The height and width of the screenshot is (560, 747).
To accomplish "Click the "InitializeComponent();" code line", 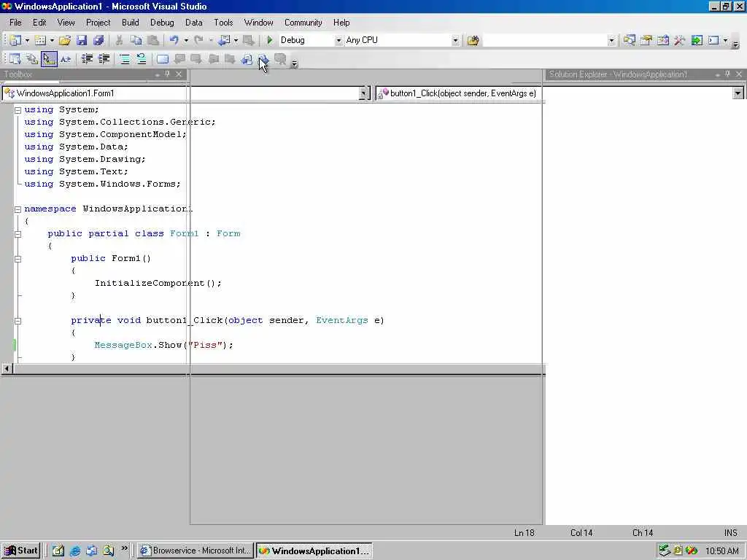I will click(158, 283).
